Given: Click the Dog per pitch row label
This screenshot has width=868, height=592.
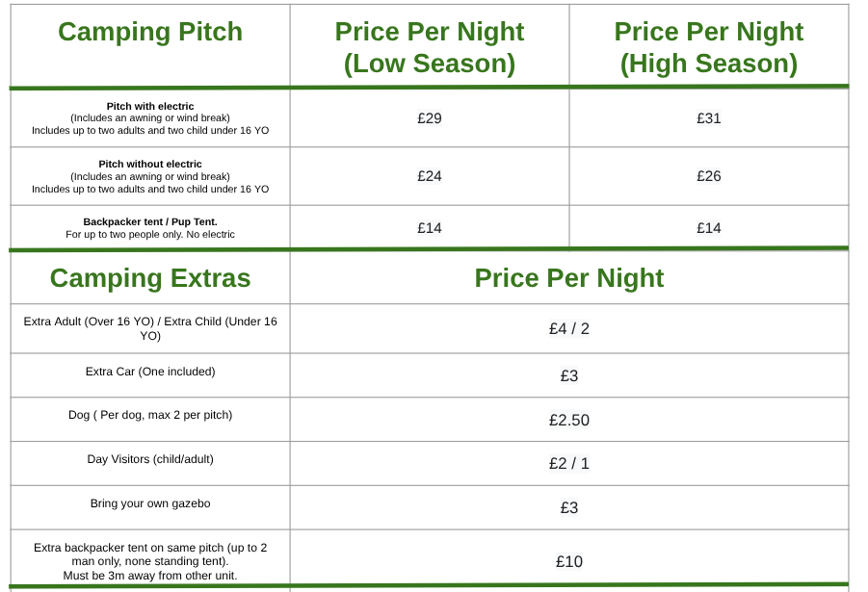Looking at the screenshot, I should coord(150,415).
